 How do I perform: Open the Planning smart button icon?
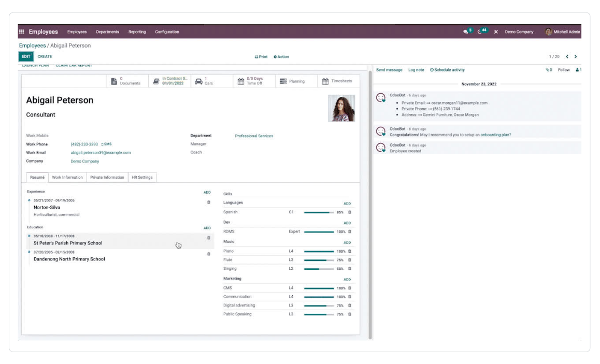pos(283,81)
